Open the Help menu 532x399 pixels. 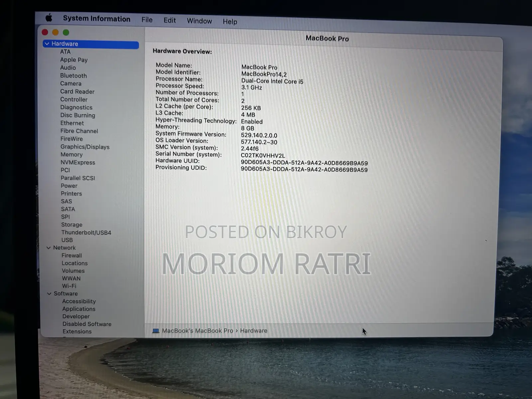tap(230, 22)
